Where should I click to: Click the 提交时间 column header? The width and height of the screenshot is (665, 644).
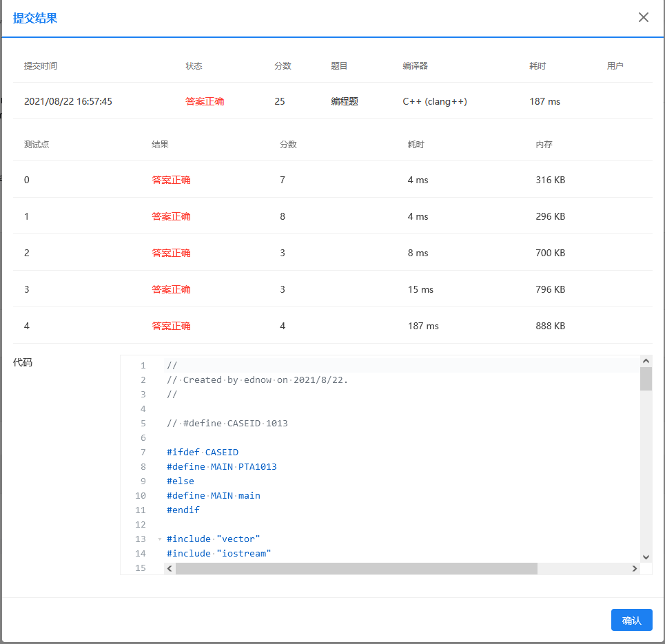pos(40,65)
